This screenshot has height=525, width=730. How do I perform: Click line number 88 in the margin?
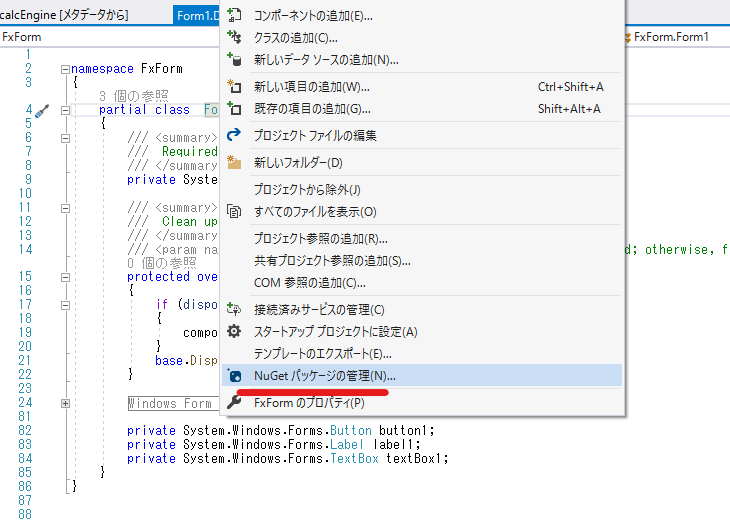(25, 514)
